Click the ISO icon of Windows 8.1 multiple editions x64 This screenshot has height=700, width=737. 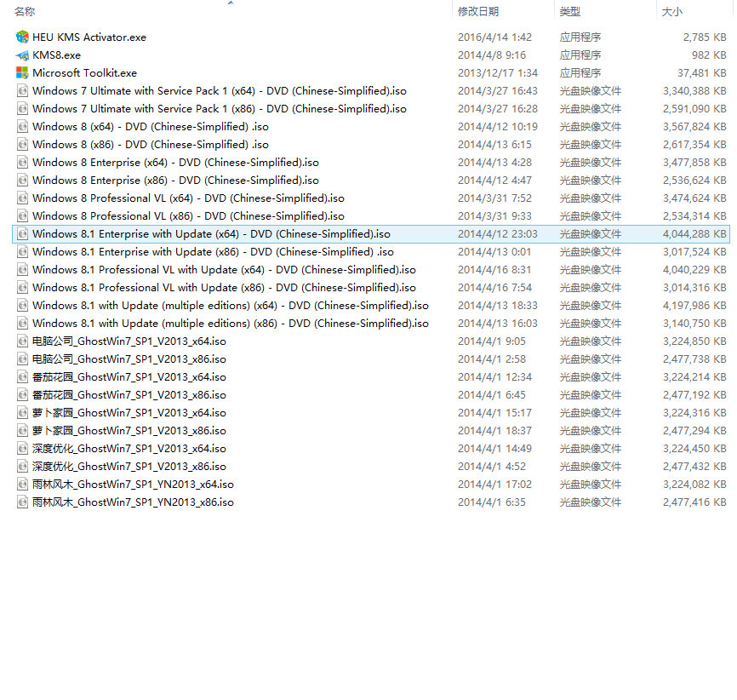coord(22,306)
